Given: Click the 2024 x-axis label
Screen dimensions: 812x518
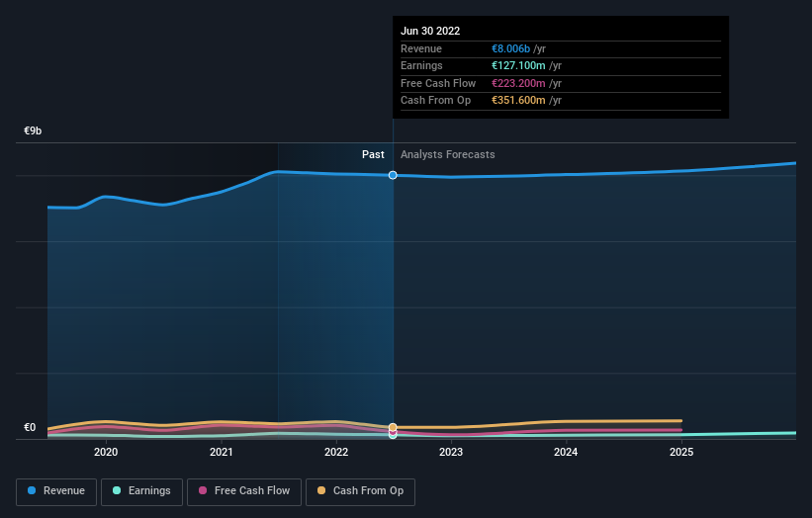Looking at the screenshot, I should [566, 452].
